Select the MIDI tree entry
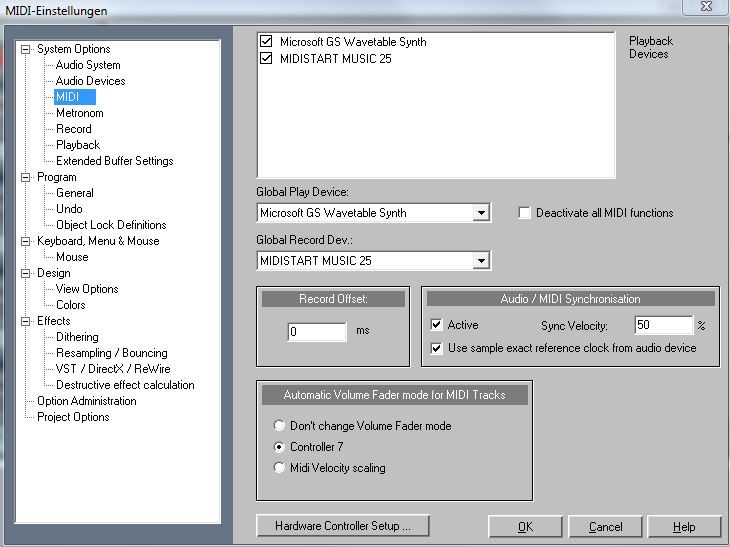The width and height of the screenshot is (730, 547). click(x=74, y=97)
